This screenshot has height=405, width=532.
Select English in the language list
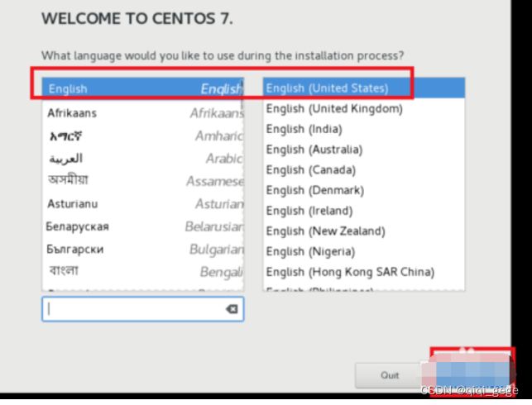[143, 88]
